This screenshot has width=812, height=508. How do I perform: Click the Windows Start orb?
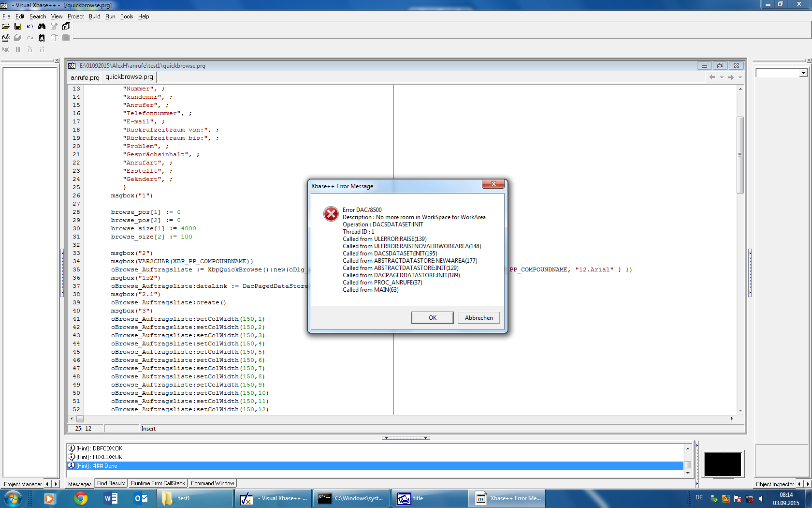tap(13, 498)
